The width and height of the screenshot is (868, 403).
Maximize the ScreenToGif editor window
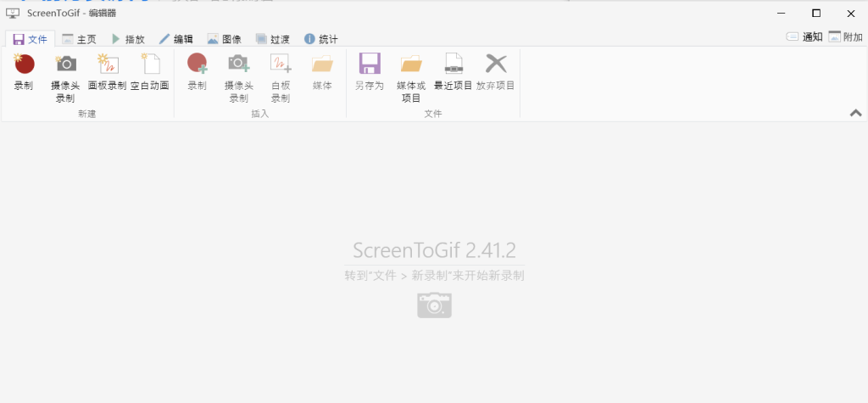coord(816,14)
